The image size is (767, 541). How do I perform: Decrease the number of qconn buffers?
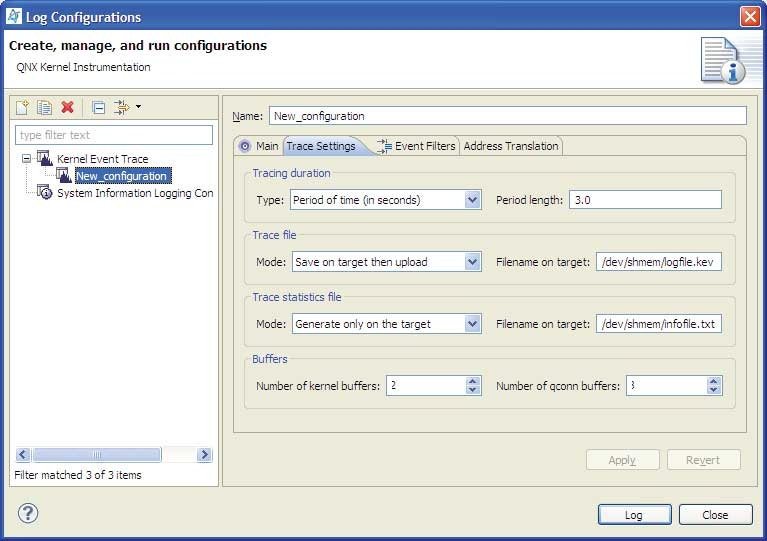(x=713, y=391)
